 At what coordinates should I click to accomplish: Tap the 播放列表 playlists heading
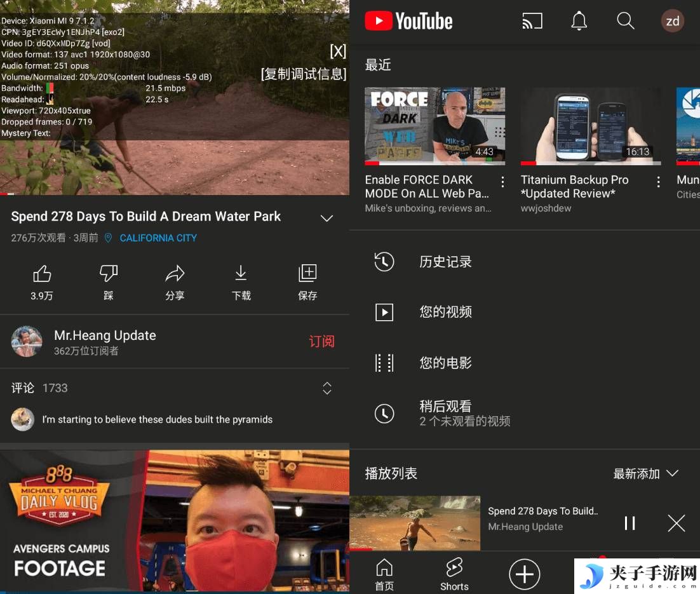(391, 473)
